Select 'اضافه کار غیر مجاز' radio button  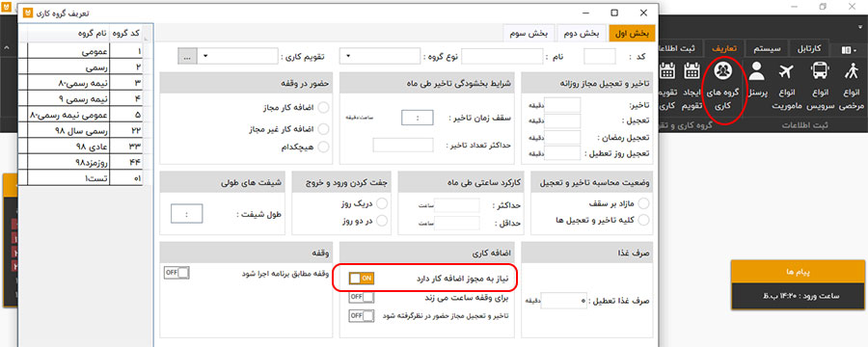pyautogui.click(x=323, y=128)
